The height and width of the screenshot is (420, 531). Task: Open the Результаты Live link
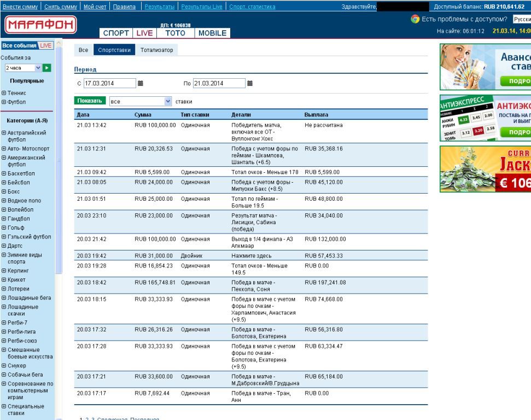(202, 7)
